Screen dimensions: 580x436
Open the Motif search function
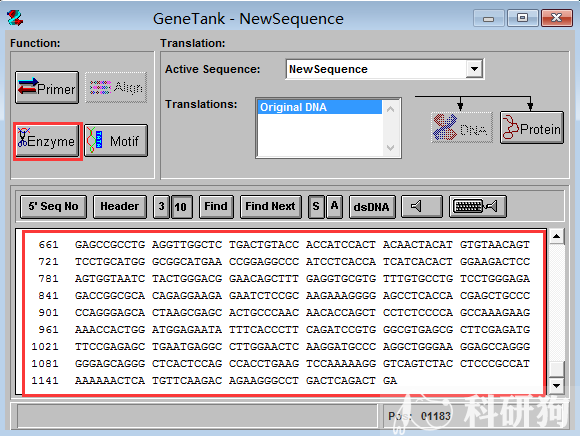(116, 141)
